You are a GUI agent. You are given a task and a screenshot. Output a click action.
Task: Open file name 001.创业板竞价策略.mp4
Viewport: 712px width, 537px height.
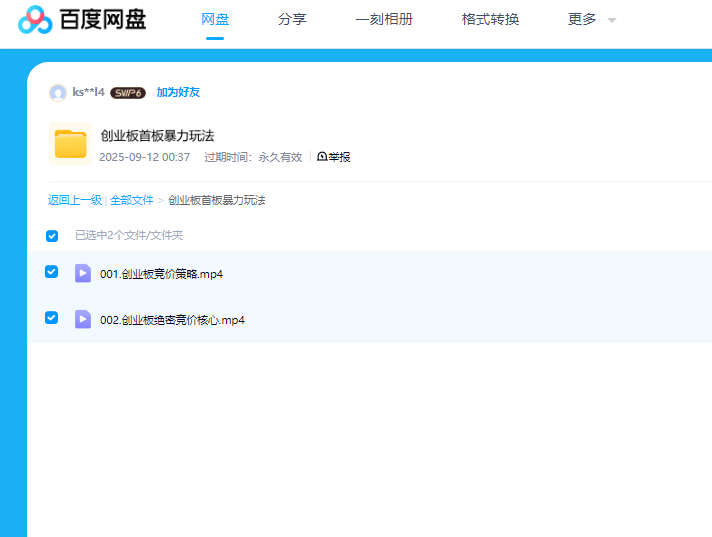[161, 274]
